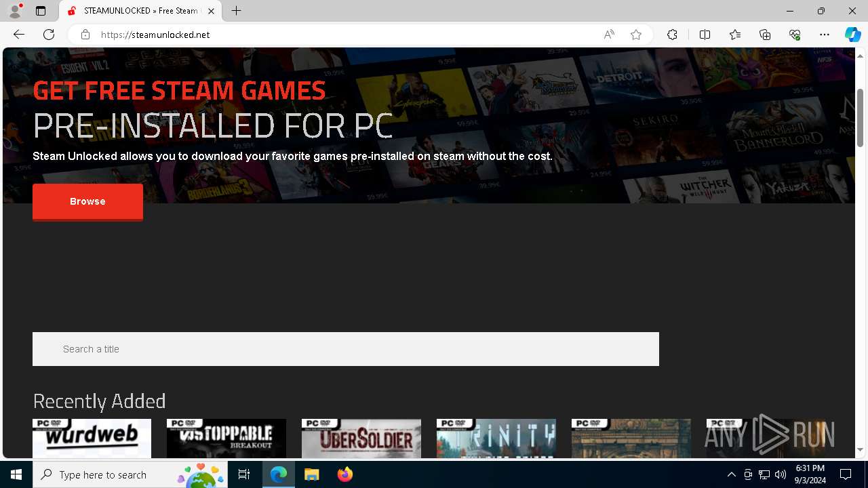This screenshot has width=868, height=488.
Task: Open the Extensions menu
Action: click(672, 35)
